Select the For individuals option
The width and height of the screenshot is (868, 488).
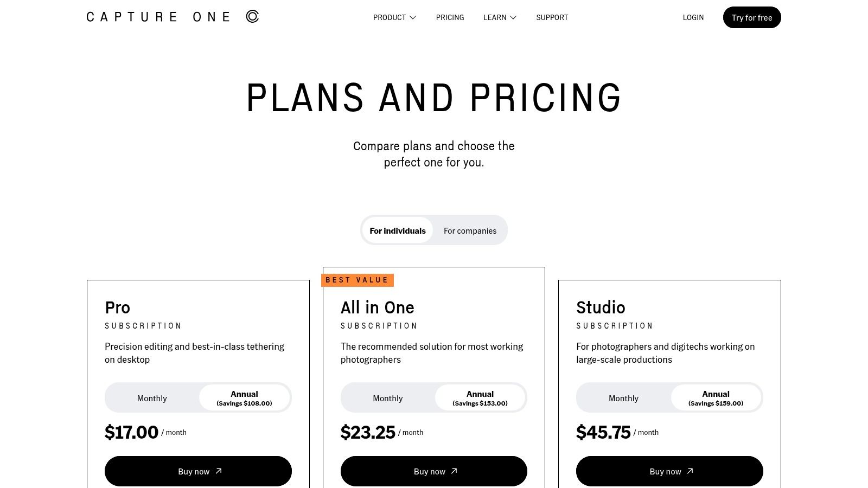[398, 230]
